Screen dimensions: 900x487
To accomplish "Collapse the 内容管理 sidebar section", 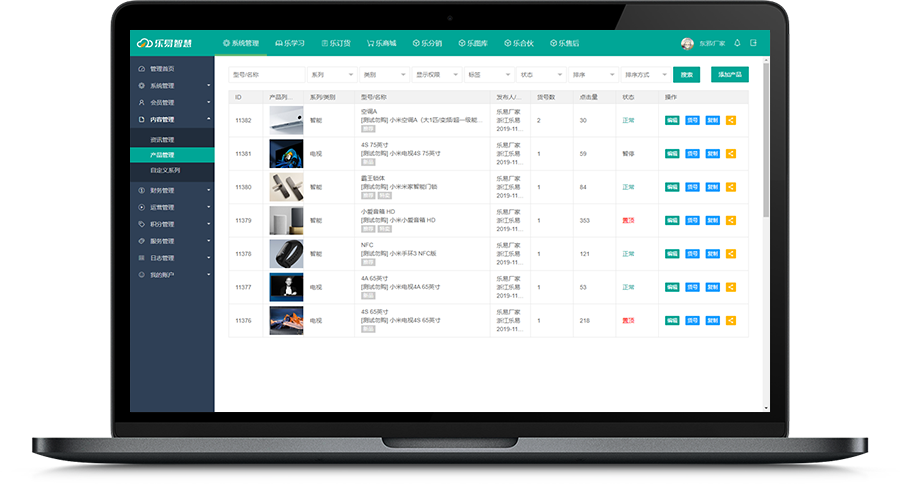I will [x=171, y=120].
